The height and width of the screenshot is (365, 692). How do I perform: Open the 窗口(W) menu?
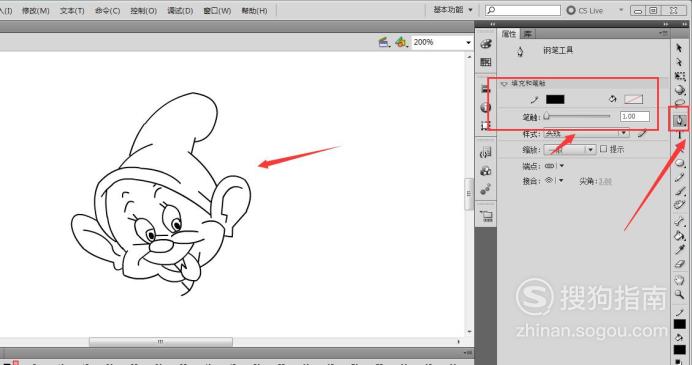217,11
